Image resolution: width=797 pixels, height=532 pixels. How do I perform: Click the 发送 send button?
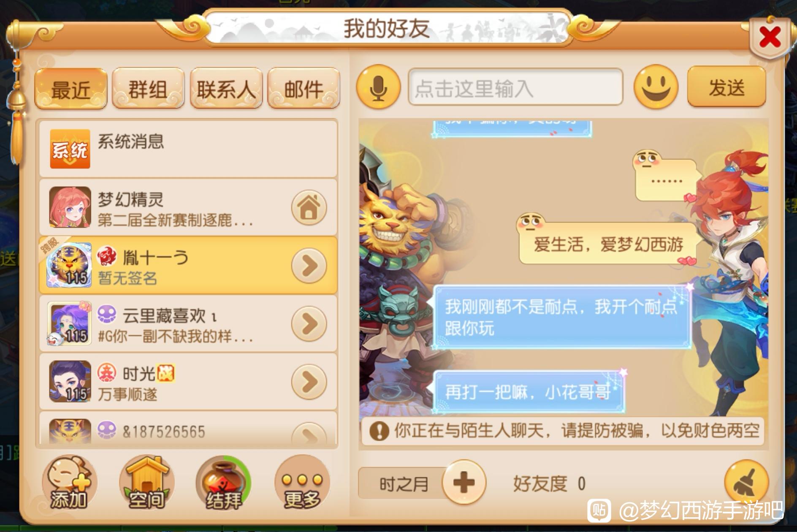(727, 87)
